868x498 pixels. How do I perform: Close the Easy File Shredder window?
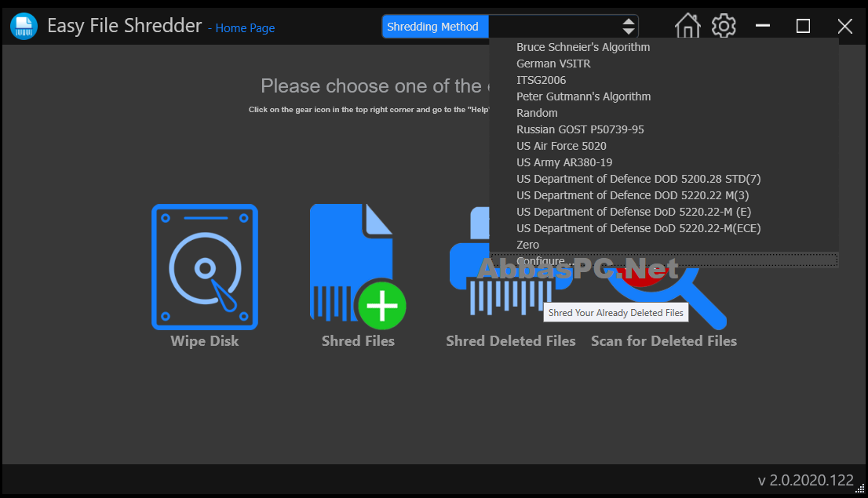844,26
